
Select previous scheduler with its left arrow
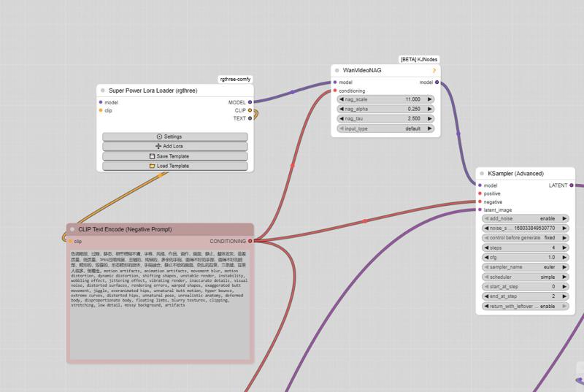(486, 277)
